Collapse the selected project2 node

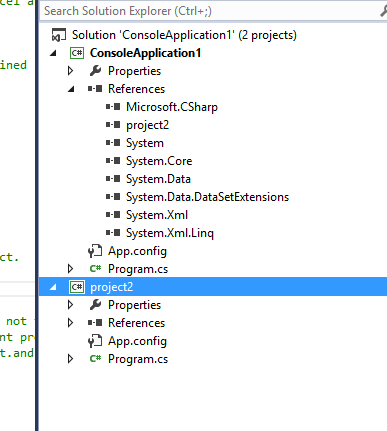(53, 287)
